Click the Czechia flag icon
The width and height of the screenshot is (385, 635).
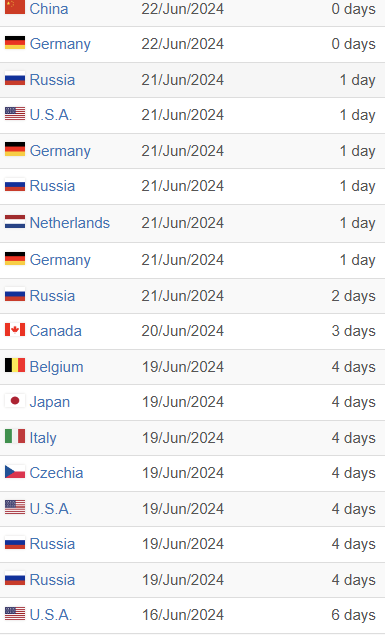coord(15,472)
